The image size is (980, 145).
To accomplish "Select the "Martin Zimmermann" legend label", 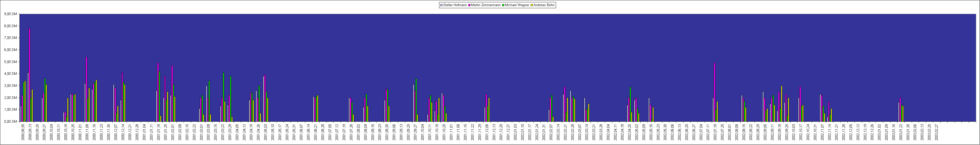I will [486, 5].
